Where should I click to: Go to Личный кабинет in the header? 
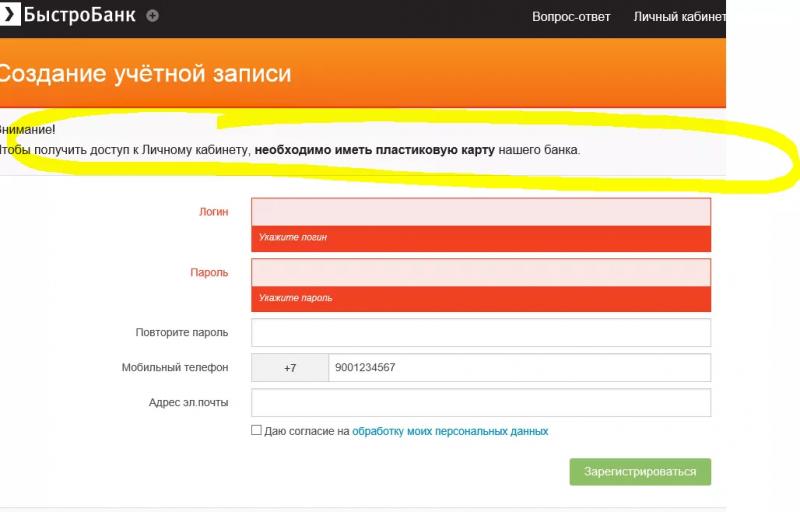pos(679,17)
